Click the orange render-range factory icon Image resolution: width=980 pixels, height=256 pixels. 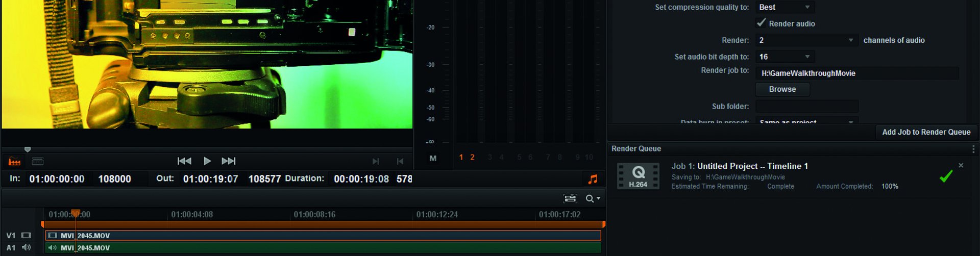14,162
